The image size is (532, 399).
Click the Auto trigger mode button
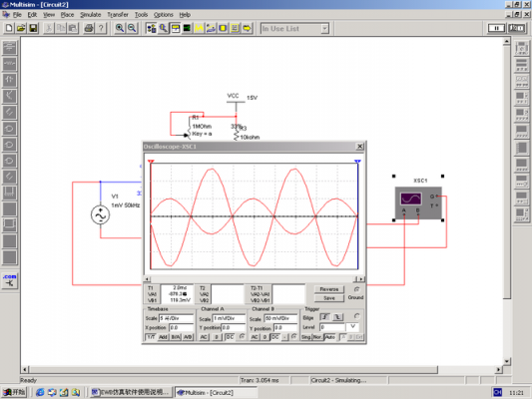(329, 337)
